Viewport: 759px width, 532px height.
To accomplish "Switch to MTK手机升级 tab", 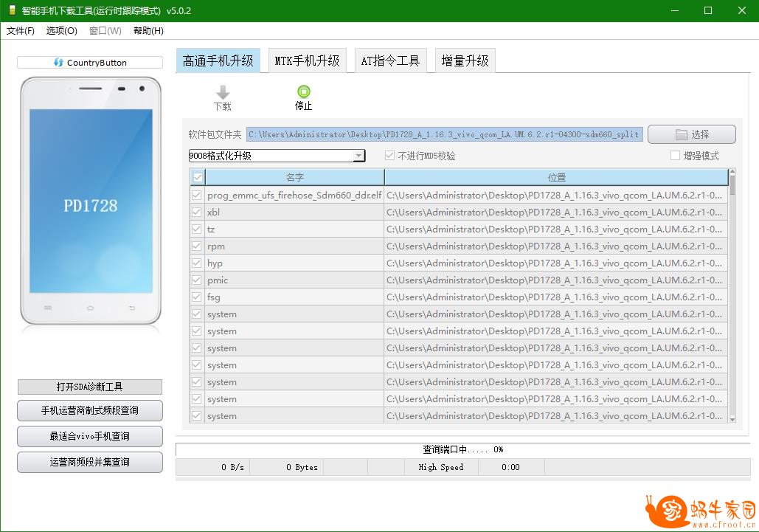I will [307, 61].
